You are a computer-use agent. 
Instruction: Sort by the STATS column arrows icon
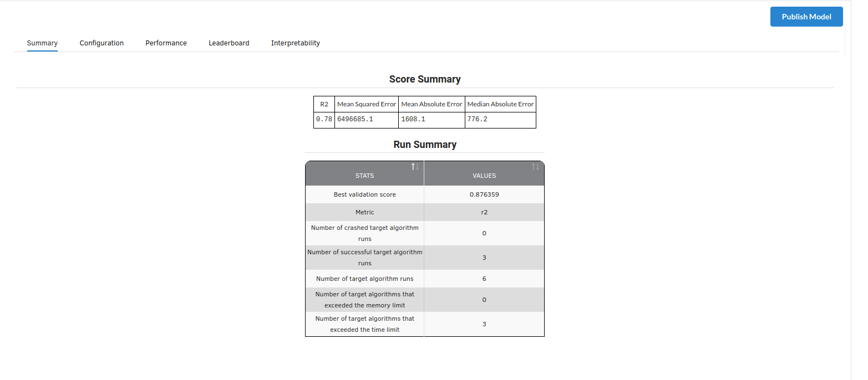[415, 167]
